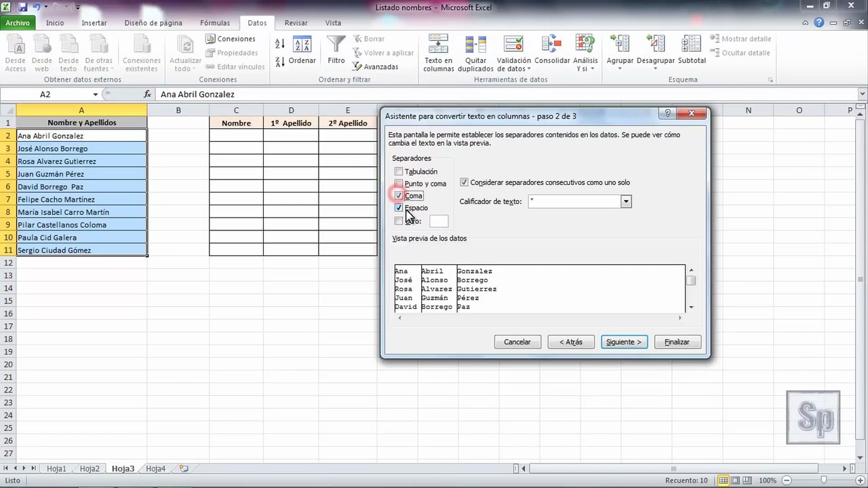
Task: Click Ocultar detalle
Action: [740, 53]
